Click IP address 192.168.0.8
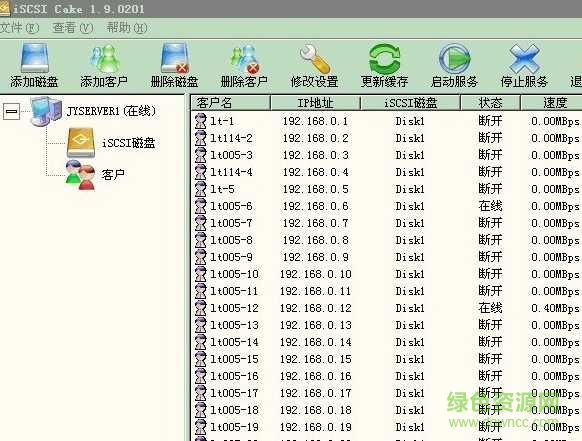This screenshot has width=582, height=441. pos(315,241)
